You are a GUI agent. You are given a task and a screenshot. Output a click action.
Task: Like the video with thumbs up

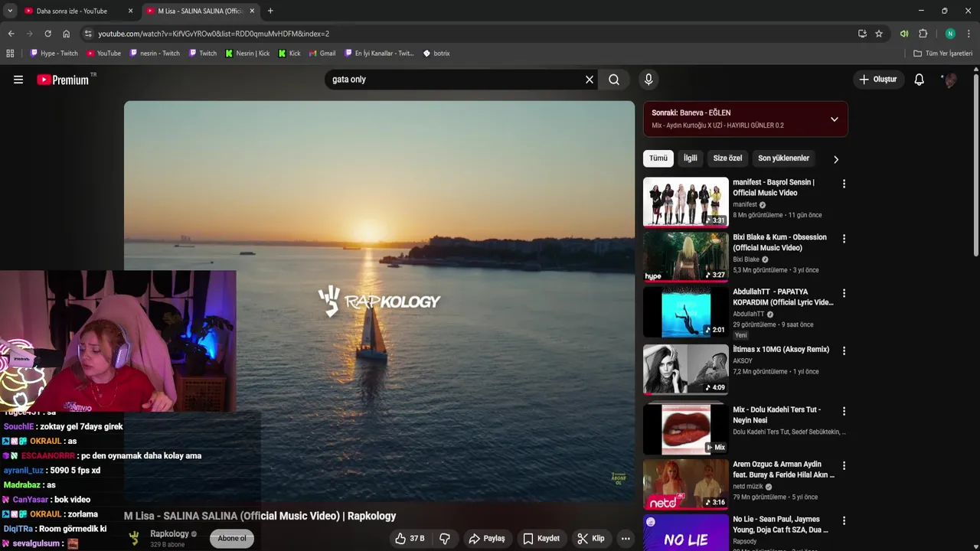pyautogui.click(x=410, y=539)
